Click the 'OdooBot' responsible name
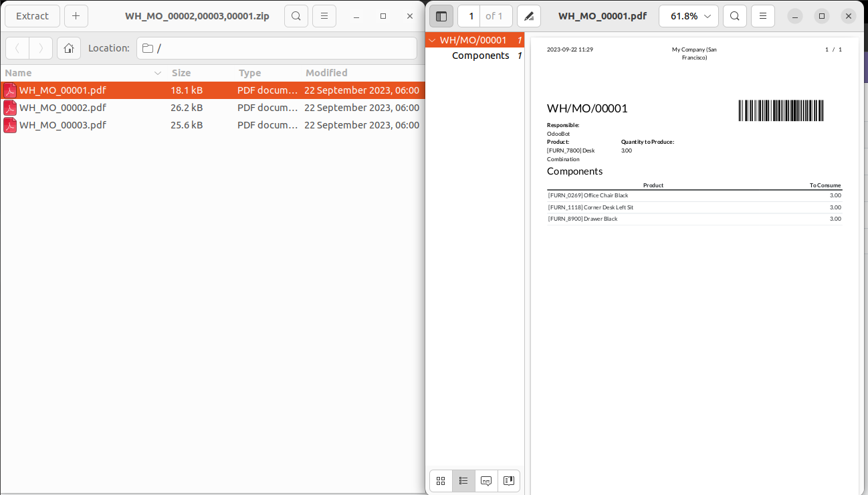The height and width of the screenshot is (495, 868). pos(558,134)
